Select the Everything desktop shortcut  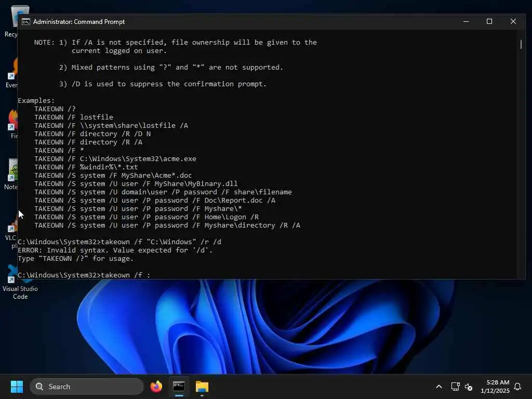(x=11, y=73)
